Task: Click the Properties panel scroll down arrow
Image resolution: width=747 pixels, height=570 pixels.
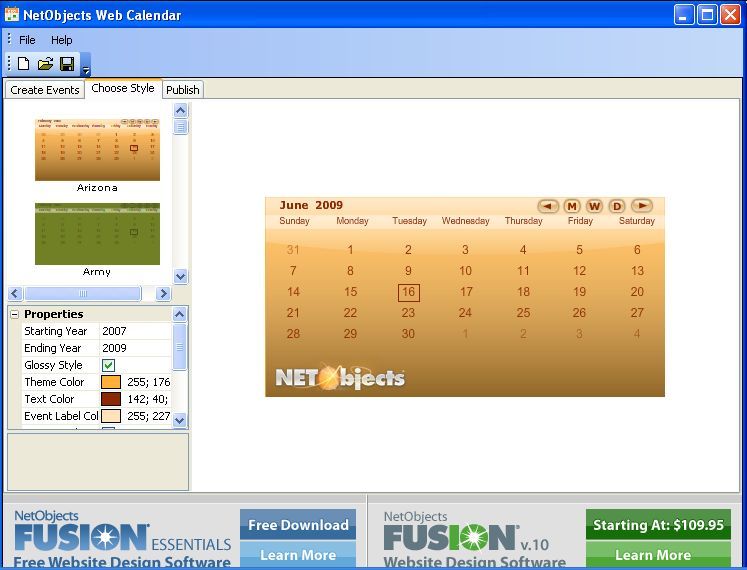Action: (x=180, y=420)
